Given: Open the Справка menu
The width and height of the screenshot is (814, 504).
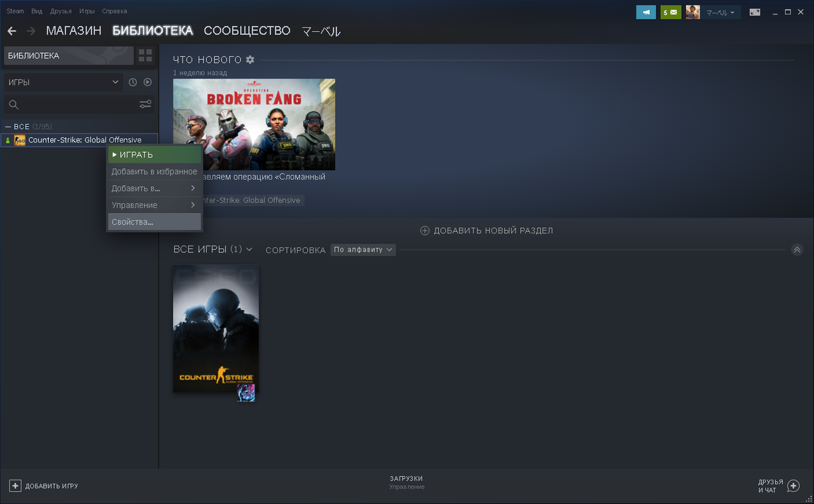Looking at the screenshot, I should click(x=114, y=12).
